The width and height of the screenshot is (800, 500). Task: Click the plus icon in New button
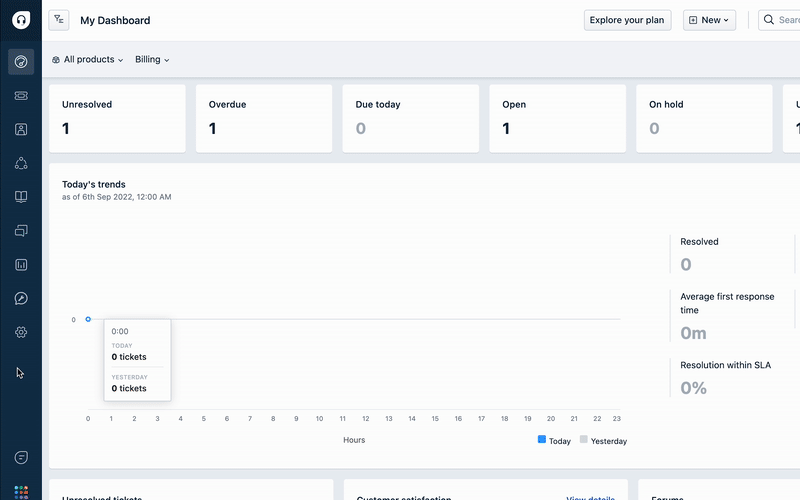click(x=693, y=20)
